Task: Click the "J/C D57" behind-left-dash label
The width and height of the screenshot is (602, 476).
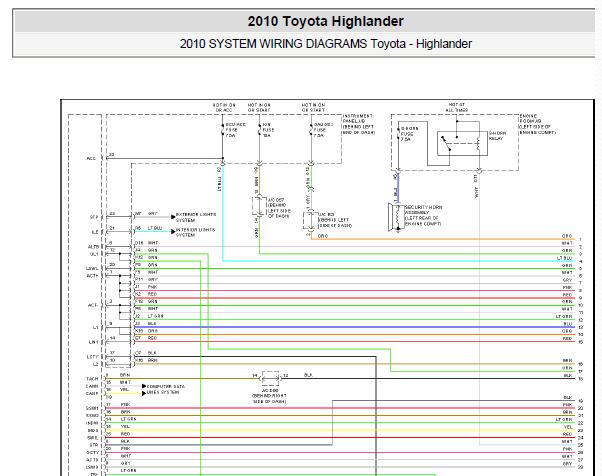Action: tap(279, 208)
